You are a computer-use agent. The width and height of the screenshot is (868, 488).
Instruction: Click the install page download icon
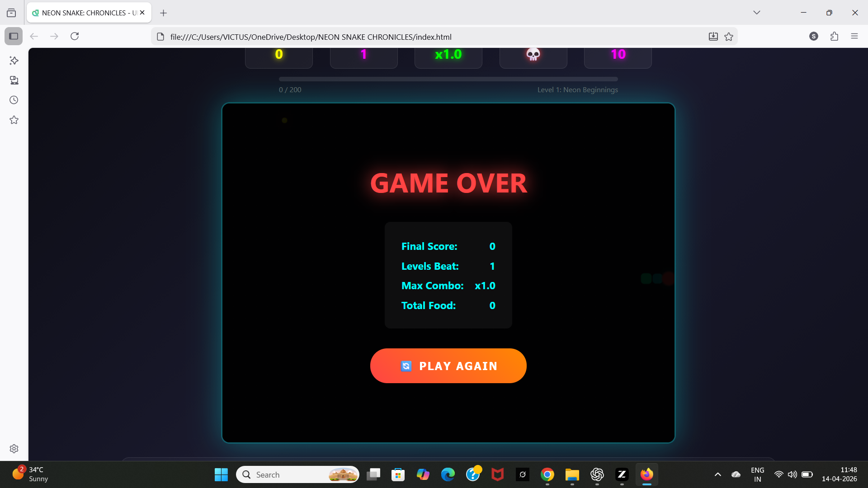pyautogui.click(x=713, y=37)
